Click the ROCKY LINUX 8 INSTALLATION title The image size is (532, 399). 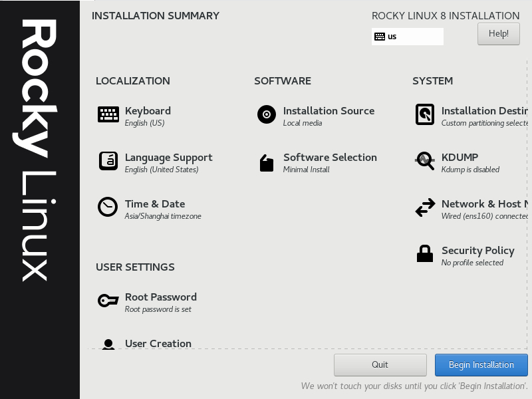446,16
